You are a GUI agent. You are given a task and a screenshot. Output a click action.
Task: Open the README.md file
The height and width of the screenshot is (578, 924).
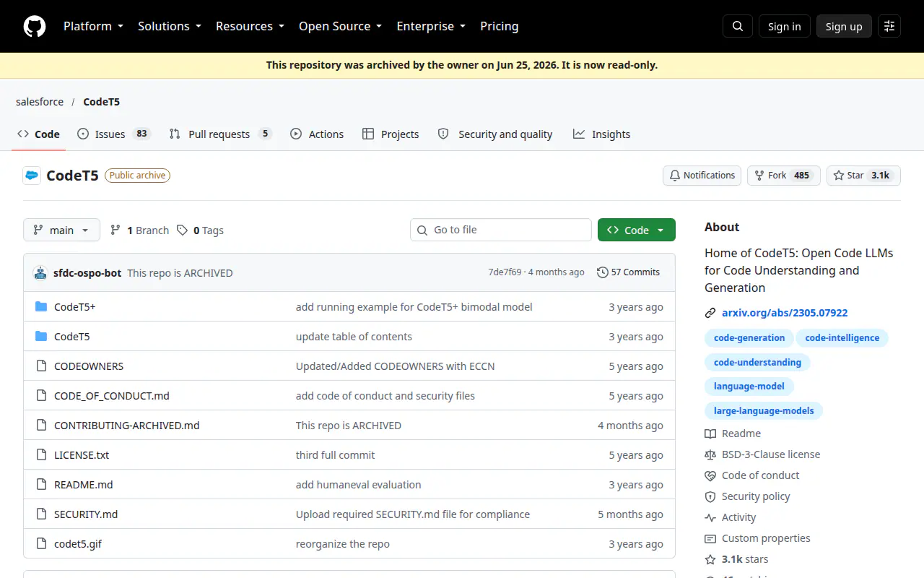[84, 485]
